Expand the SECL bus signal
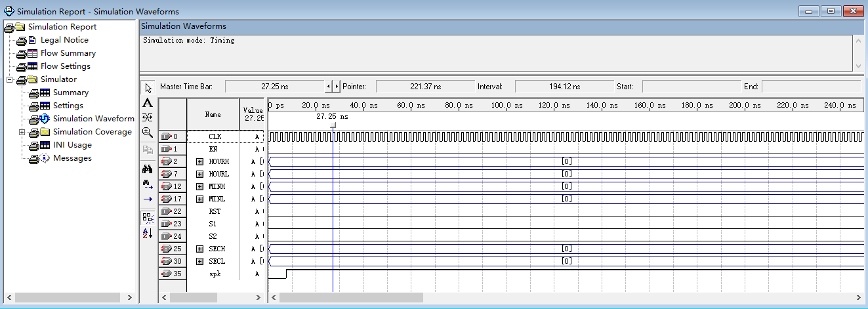 tap(199, 261)
